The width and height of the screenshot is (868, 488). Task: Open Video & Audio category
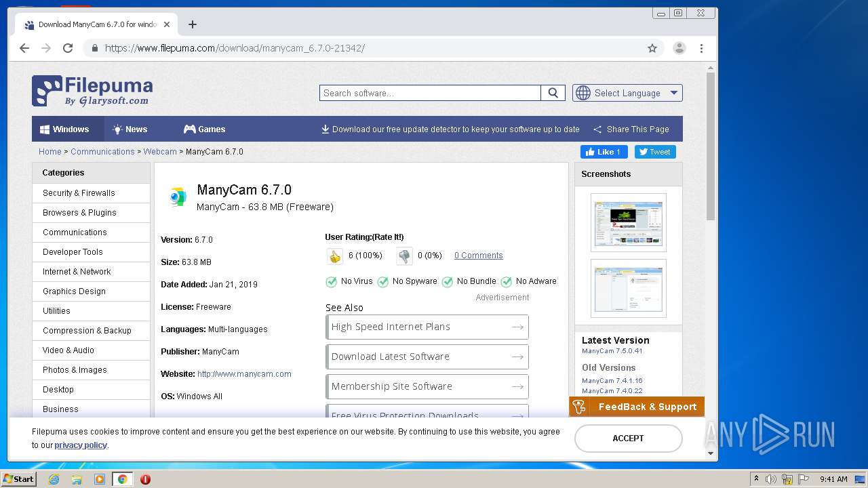click(91, 350)
